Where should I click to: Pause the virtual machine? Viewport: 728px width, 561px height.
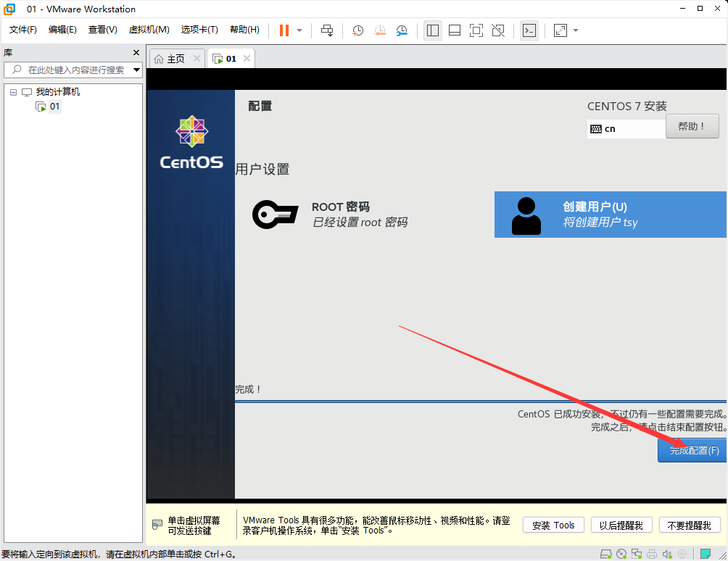(x=284, y=30)
